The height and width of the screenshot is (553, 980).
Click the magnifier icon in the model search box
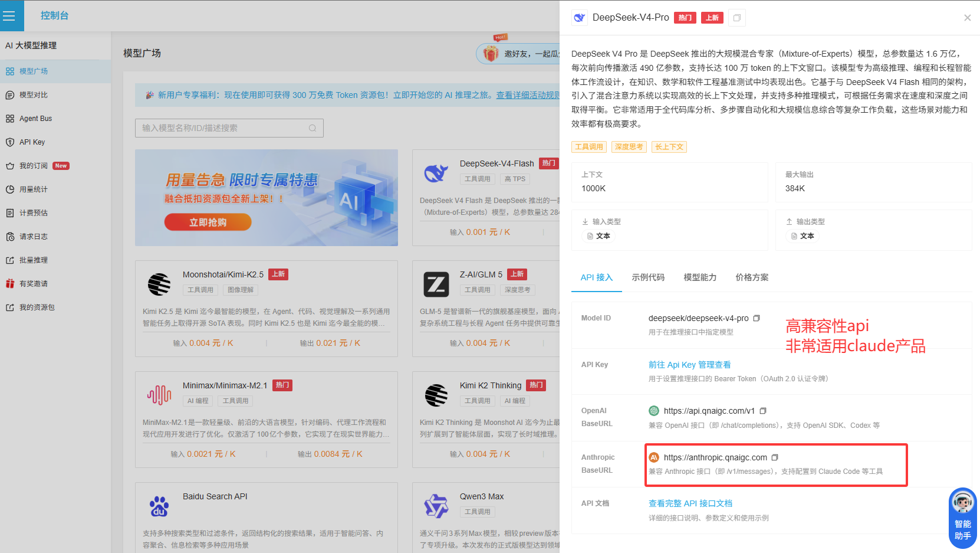(313, 128)
